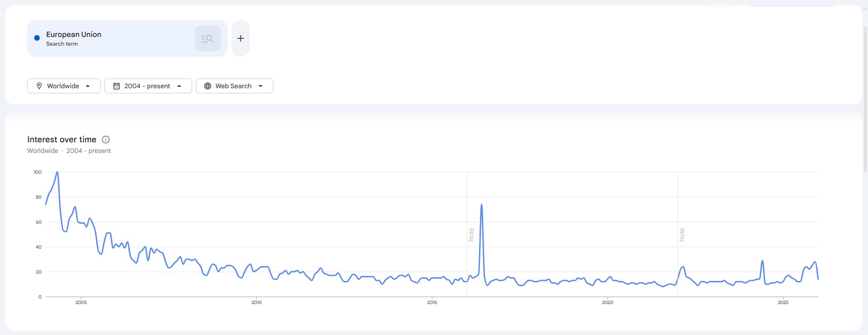Click the 2016 spike peak on the chart
Viewport: 868px width, 335px height.
click(481, 205)
